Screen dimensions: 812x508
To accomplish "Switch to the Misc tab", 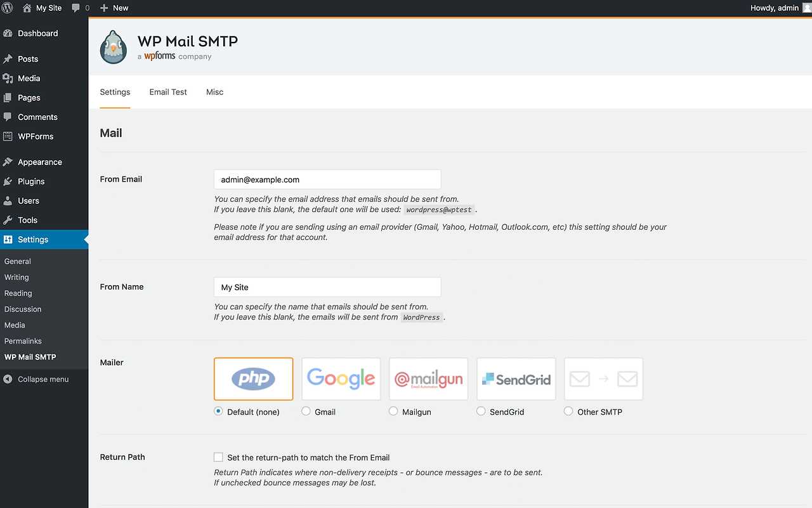I will 214,91.
